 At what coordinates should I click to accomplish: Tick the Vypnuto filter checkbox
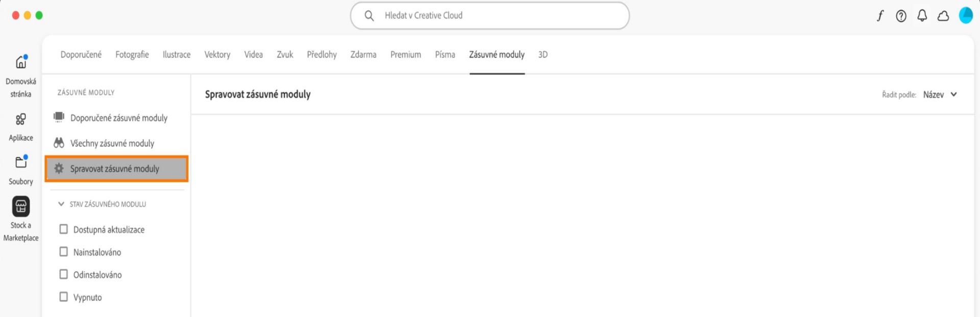[x=63, y=297]
